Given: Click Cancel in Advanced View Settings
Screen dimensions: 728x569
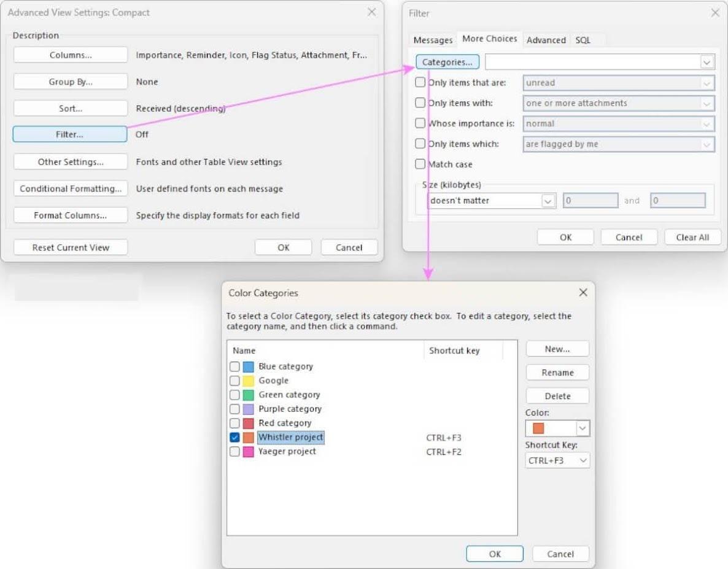Looking at the screenshot, I should coord(349,247).
